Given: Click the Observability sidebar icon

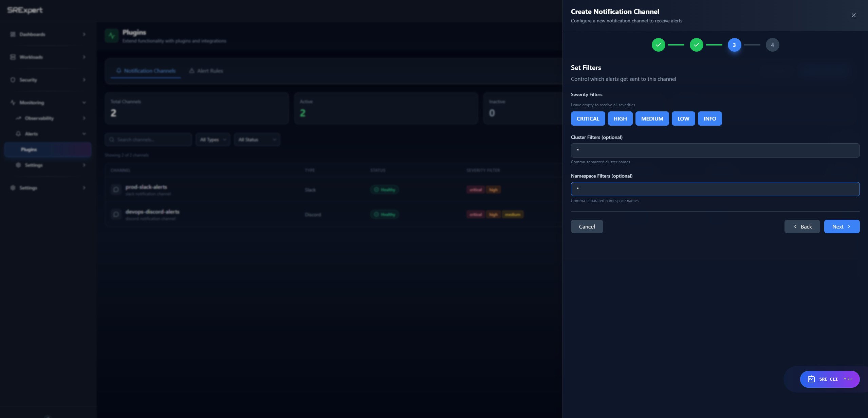Looking at the screenshot, I should (x=19, y=118).
